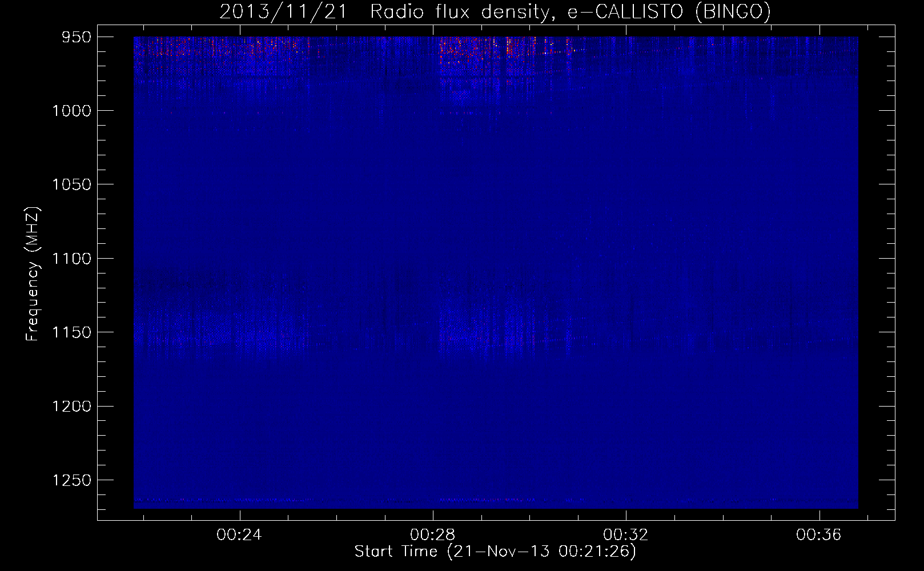This screenshot has height=571, width=924.
Task: Click the 00:24 time axis label
Action: (x=239, y=535)
